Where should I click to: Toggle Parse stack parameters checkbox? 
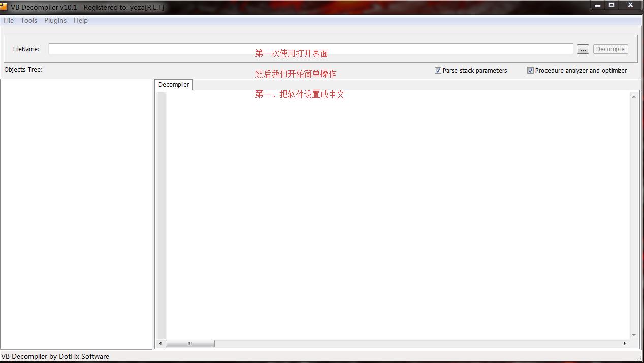[x=438, y=71]
